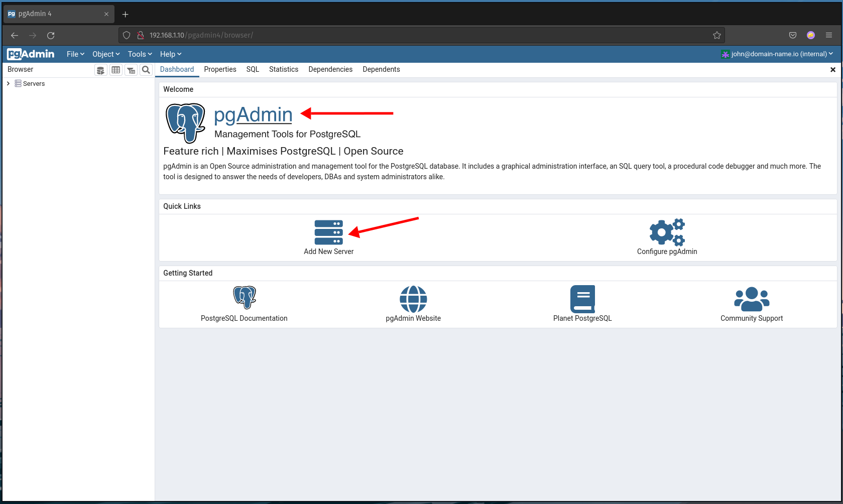
Task: Switch to the SQL tab
Action: [x=253, y=70]
